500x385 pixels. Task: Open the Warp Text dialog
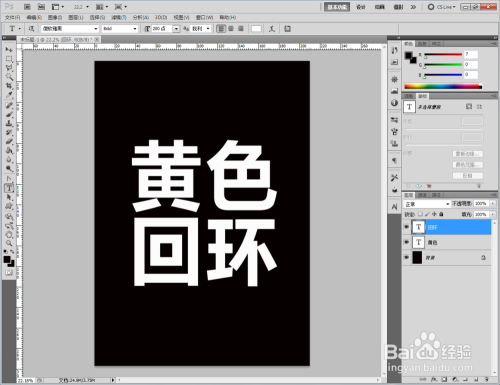click(272, 29)
